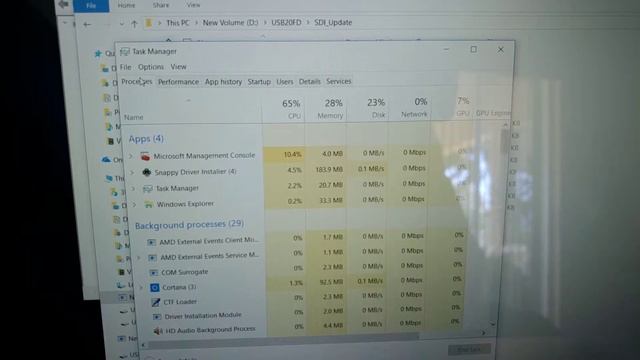Image resolution: width=640 pixels, height=360 pixels.
Task: Click the vertical scrollbar thumb in Task Manager
Action: coord(505,142)
